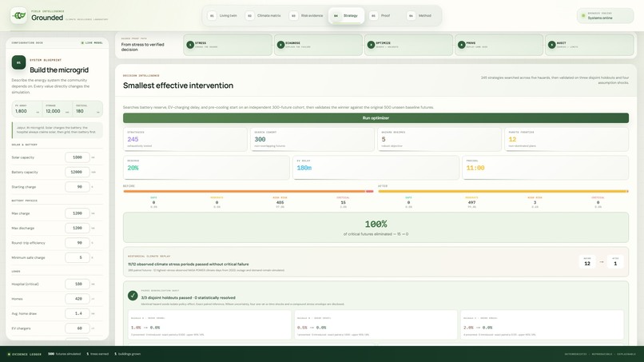Click the Hazard regimes 5 stat card

pyautogui.click(x=439, y=139)
